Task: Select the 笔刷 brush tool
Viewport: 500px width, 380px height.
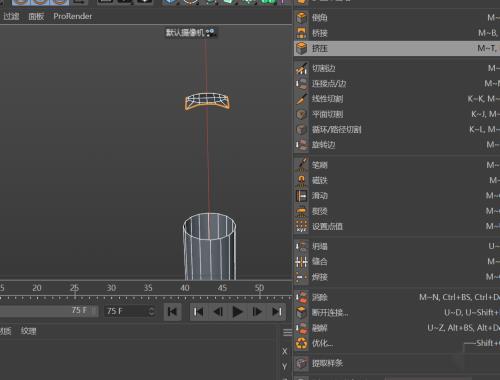Action: [397, 165]
